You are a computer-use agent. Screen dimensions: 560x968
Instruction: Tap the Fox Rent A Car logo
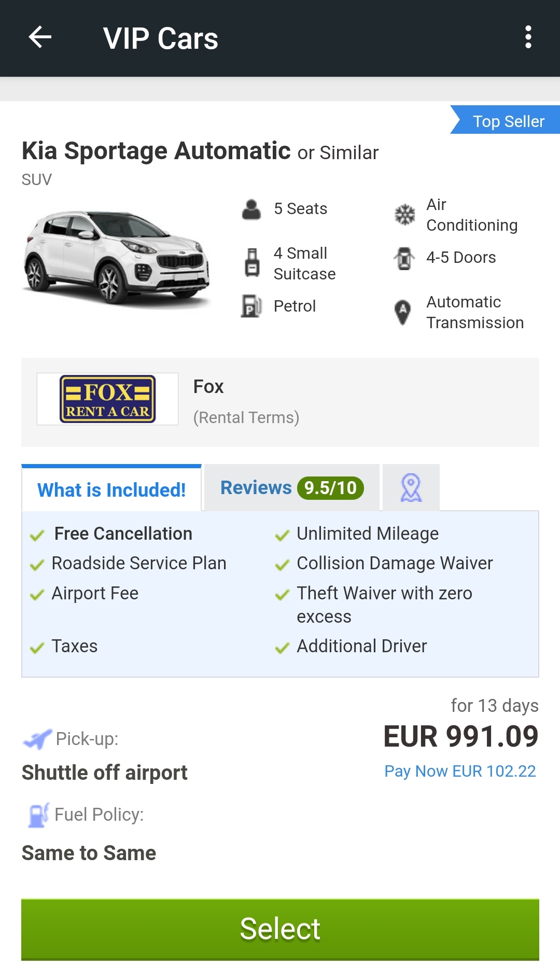coord(108,399)
